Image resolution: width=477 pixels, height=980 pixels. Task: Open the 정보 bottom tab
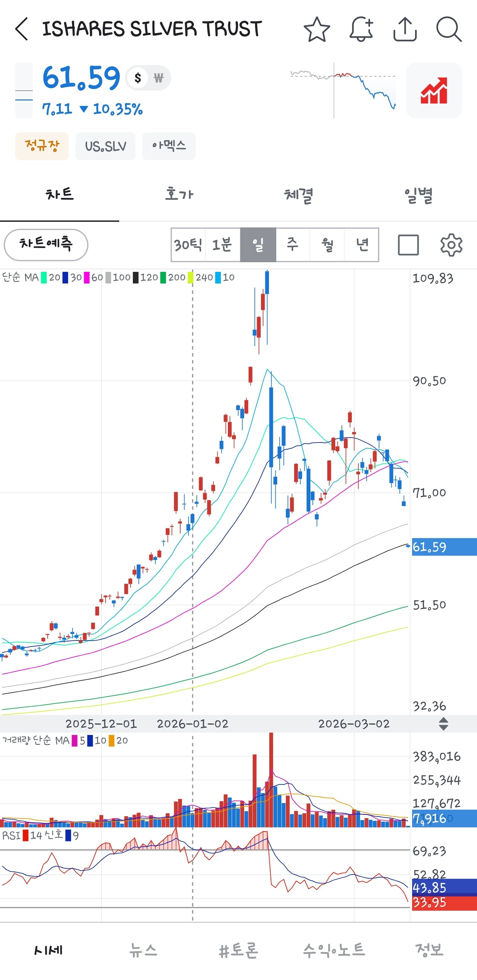[x=429, y=950]
